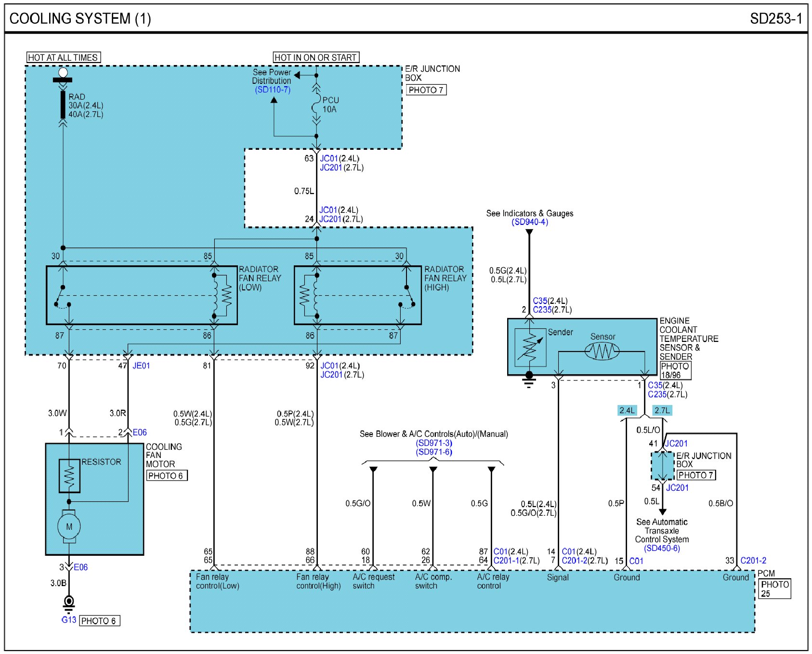The width and height of the screenshot is (812, 654).
Task: Follow the SD971-6 reference link
Action: [434, 452]
